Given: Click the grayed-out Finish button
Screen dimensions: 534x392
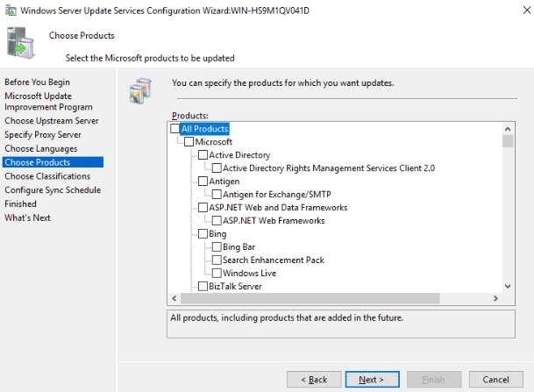Looking at the screenshot, I should click(x=434, y=380).
